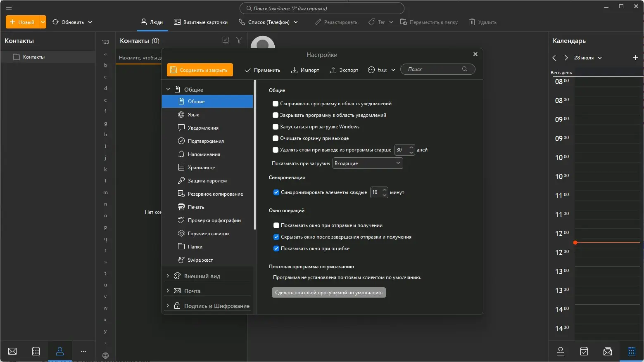Open the Tasks icon in bottom right sidebar
Viewport: 644px width, 362px height.
[584, 351]
